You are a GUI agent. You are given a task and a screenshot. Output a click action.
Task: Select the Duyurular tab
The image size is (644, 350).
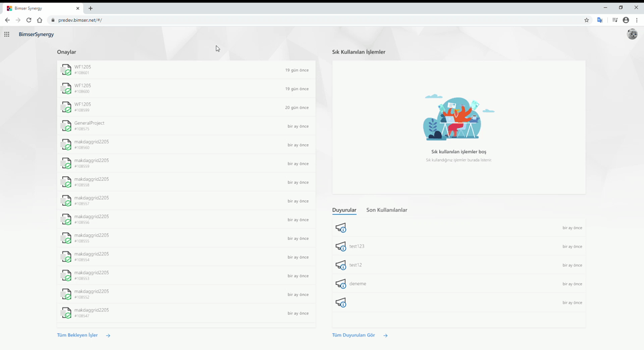pyautogui.click(x=344, y=210)
